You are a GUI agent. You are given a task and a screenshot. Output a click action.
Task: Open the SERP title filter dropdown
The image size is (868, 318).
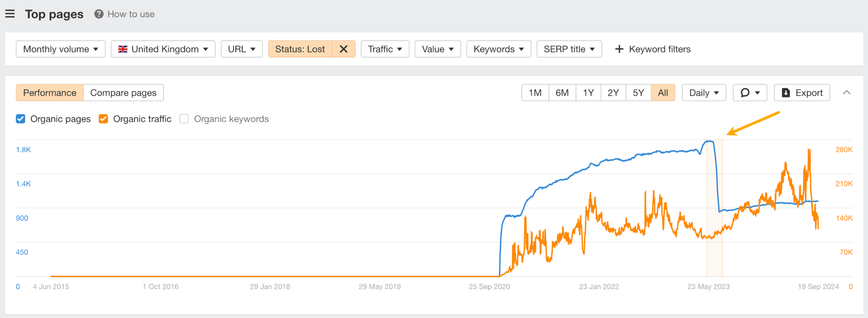[569, 49]
